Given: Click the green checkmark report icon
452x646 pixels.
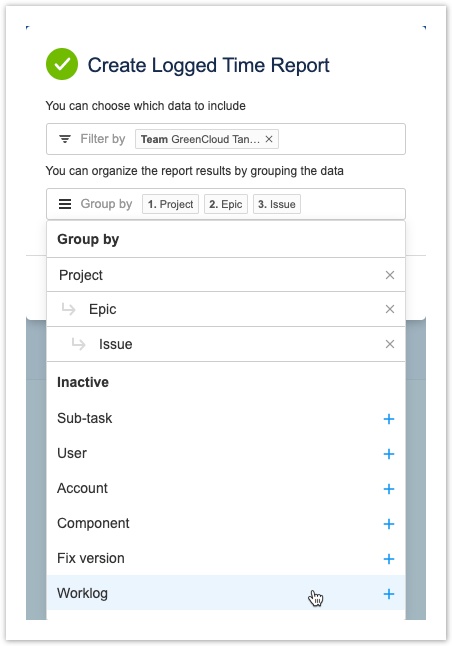Looking at the screenshot, I should [x=62, y=64].
